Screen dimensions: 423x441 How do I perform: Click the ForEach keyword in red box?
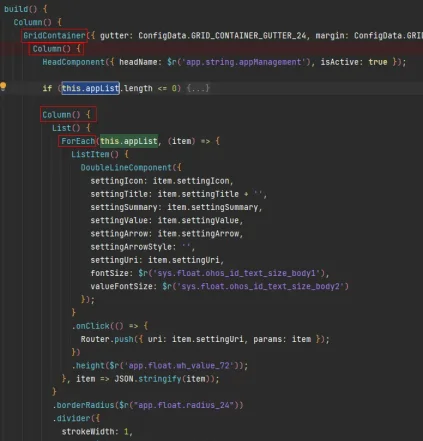click(78, 141)
